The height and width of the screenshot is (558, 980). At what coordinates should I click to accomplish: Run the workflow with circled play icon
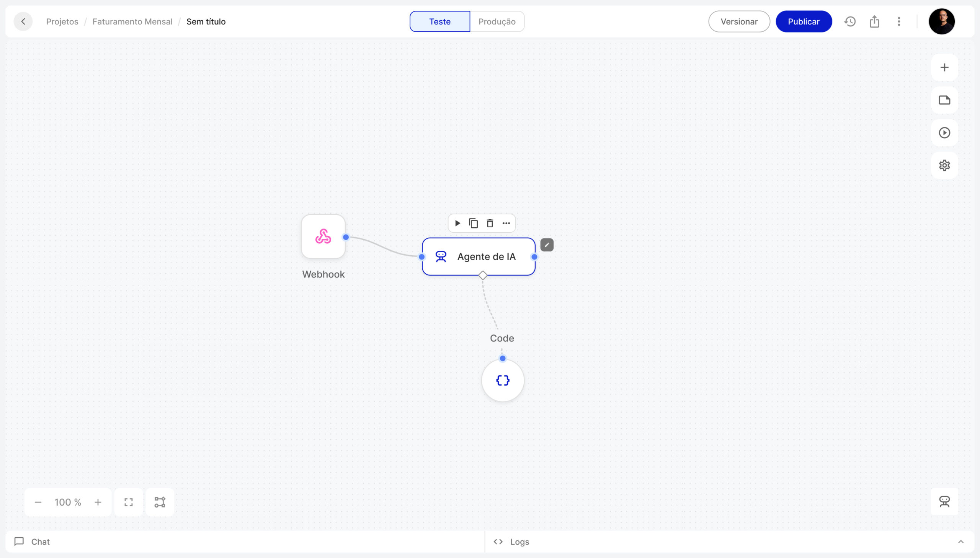[944, 132]
